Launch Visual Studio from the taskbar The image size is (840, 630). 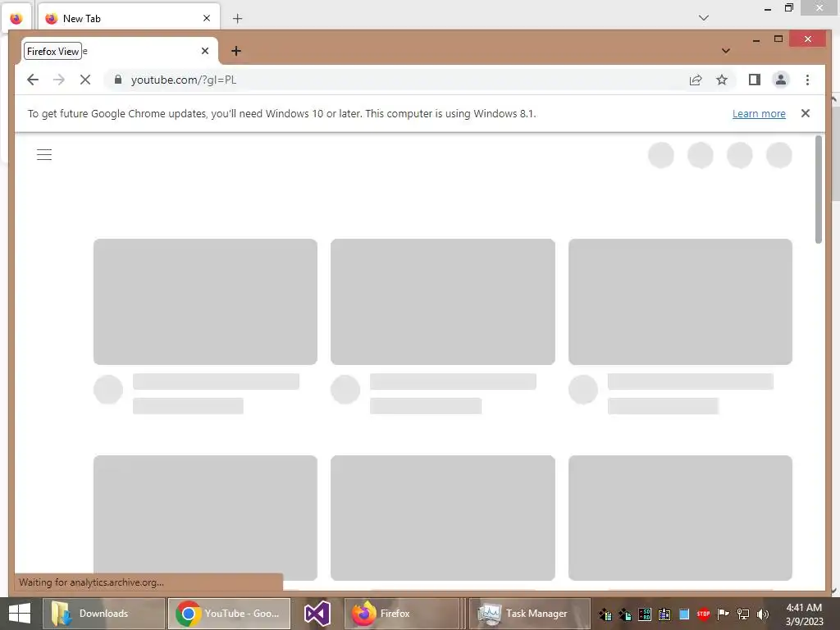coord(317,614)
